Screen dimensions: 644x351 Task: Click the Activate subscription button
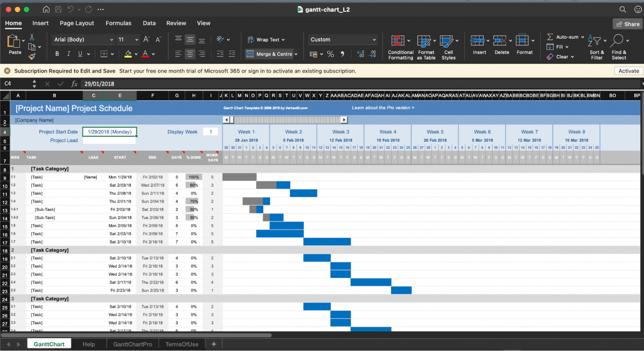(x=628, y=71)
